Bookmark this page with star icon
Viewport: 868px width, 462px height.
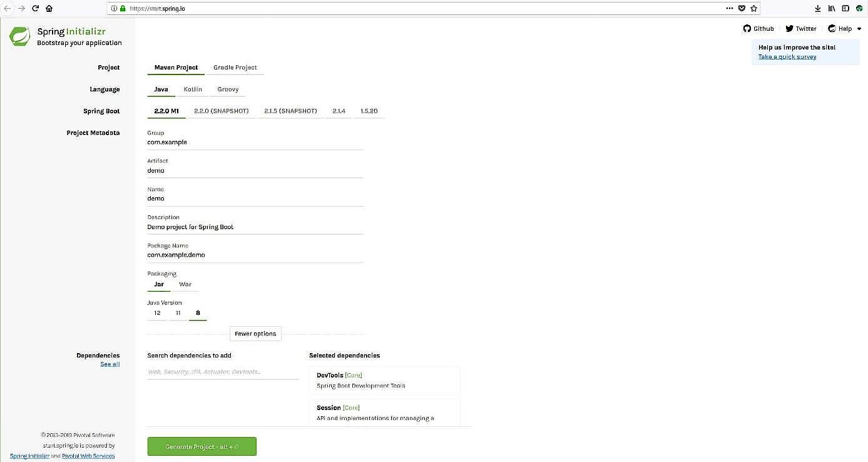[x=754, y=9]
